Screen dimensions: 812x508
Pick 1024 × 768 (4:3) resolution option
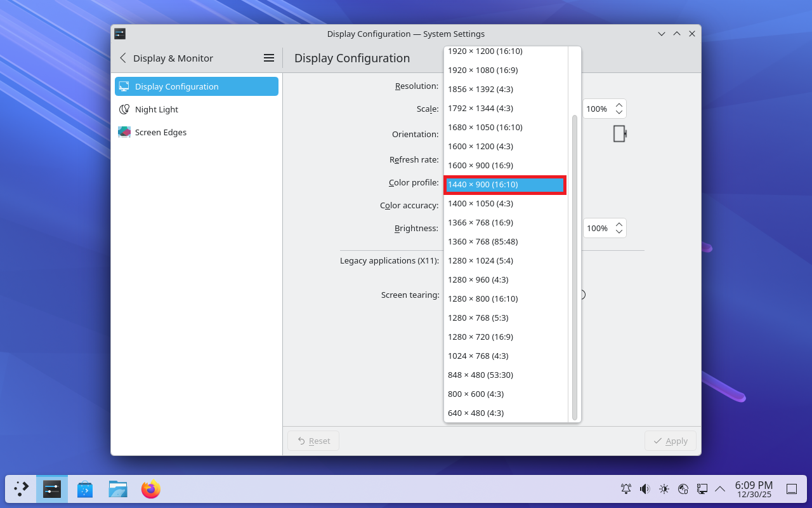(x=478, y=356)
